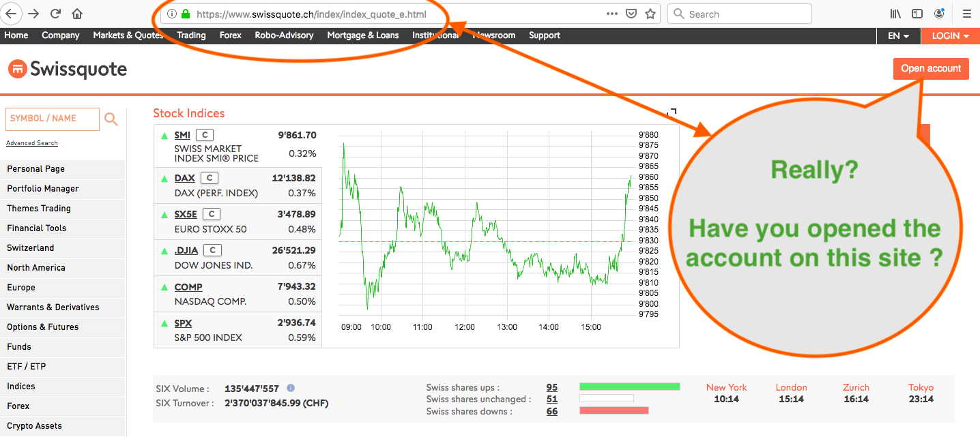The width and height of the screenshot is (980, 437).
Task: Open the SMI index link
Action: pos(182,135)
